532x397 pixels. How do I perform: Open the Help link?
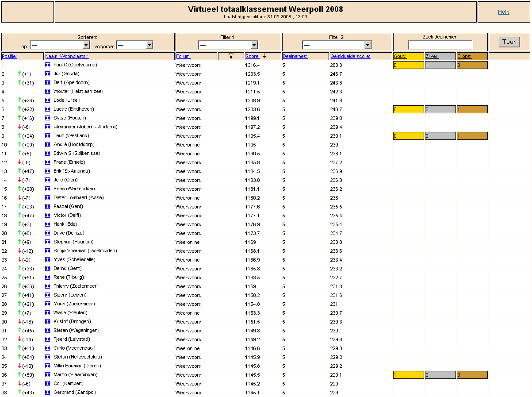point(504,12)
